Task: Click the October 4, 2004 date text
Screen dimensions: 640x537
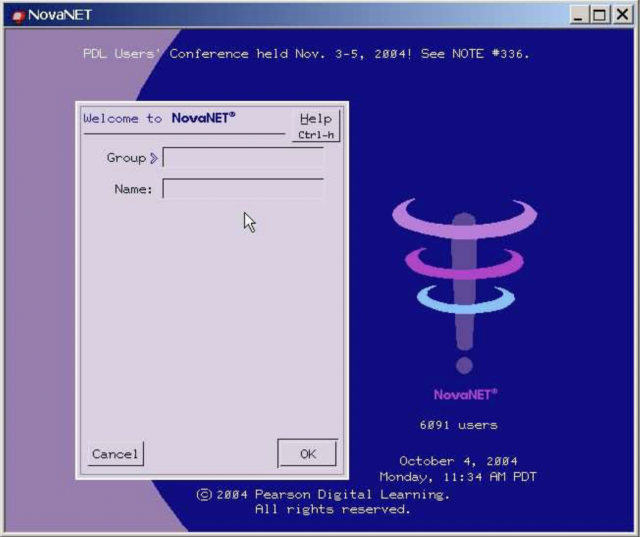Action: pos(458,461)
